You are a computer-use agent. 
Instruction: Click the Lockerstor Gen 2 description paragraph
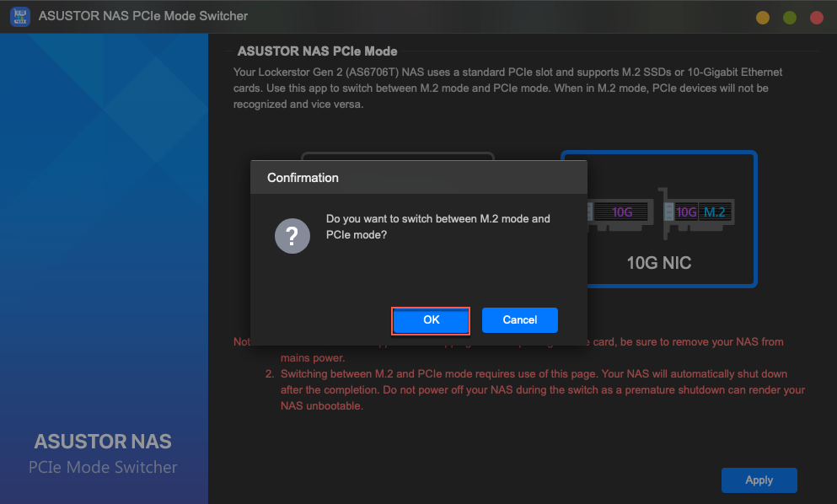pos(507,88)
